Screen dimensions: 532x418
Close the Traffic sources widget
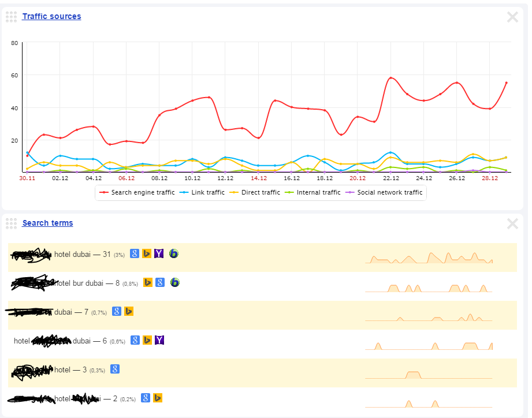[x=512, y=17]
